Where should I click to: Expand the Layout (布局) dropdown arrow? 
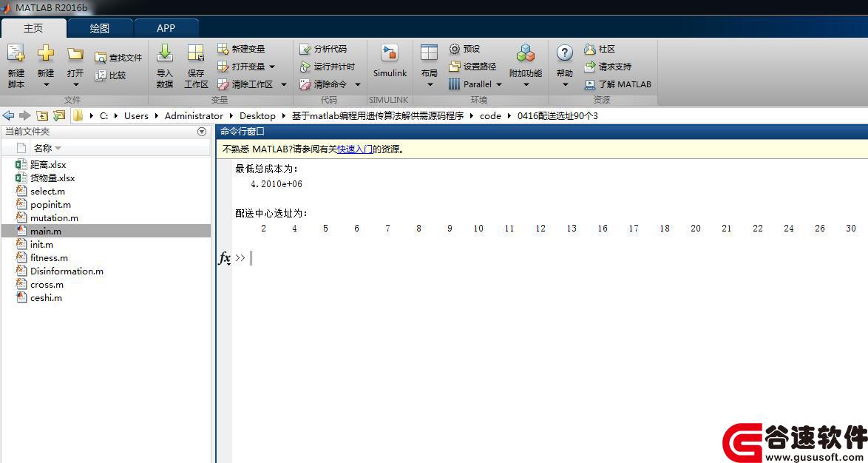[430, 85]
